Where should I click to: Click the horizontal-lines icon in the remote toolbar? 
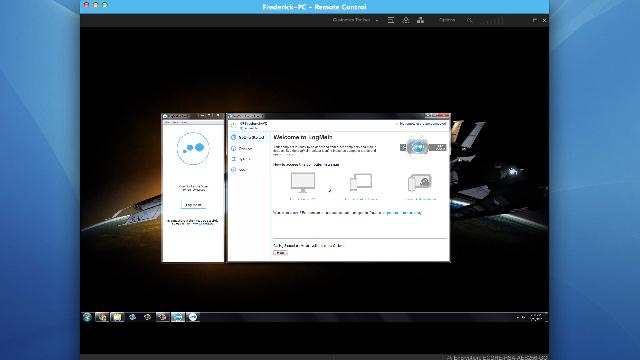point(391,20)
